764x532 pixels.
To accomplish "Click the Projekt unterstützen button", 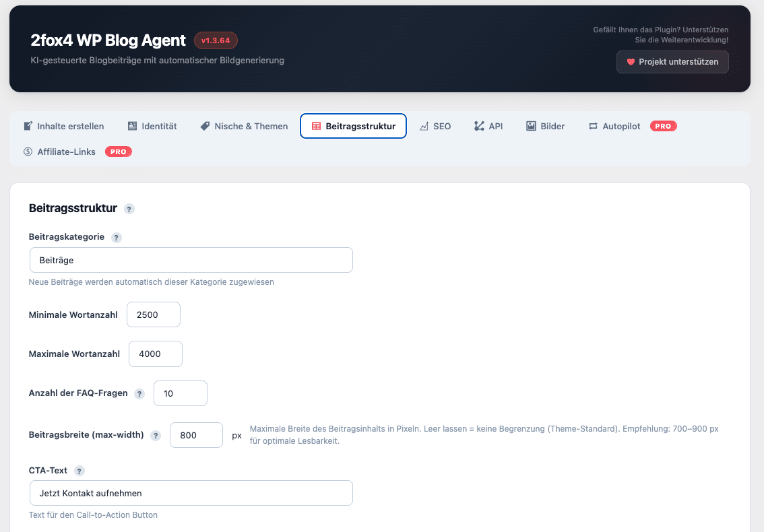I will click(672, 61).
